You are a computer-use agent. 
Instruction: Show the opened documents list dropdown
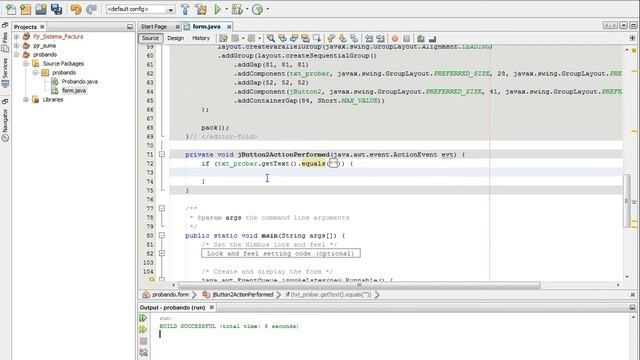coord(623,25)
